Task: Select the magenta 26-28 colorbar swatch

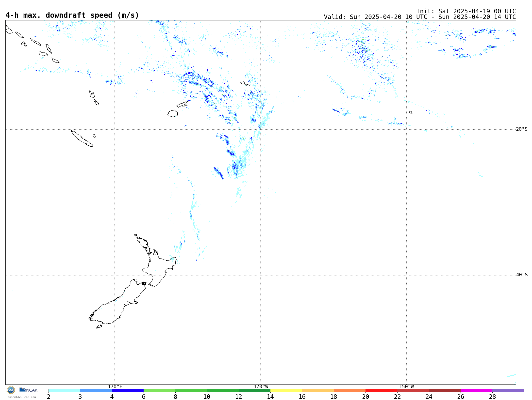Action: click(x=476, y=391)
